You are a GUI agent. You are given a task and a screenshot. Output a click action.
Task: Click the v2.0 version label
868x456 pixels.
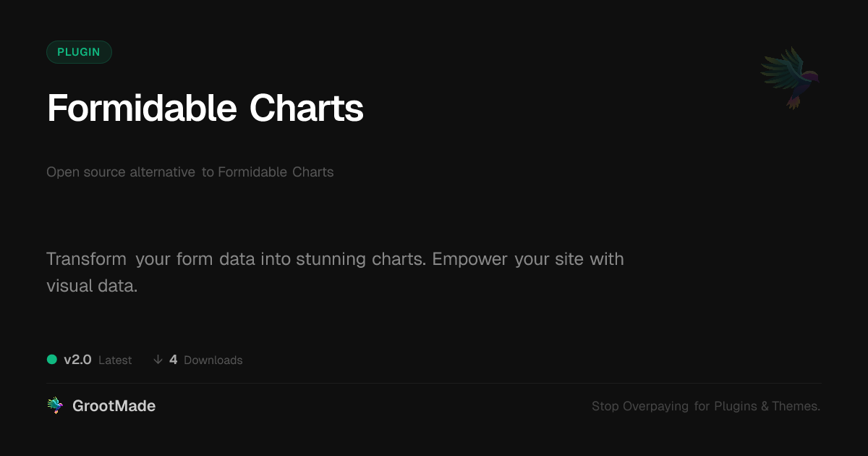(77, 360)
